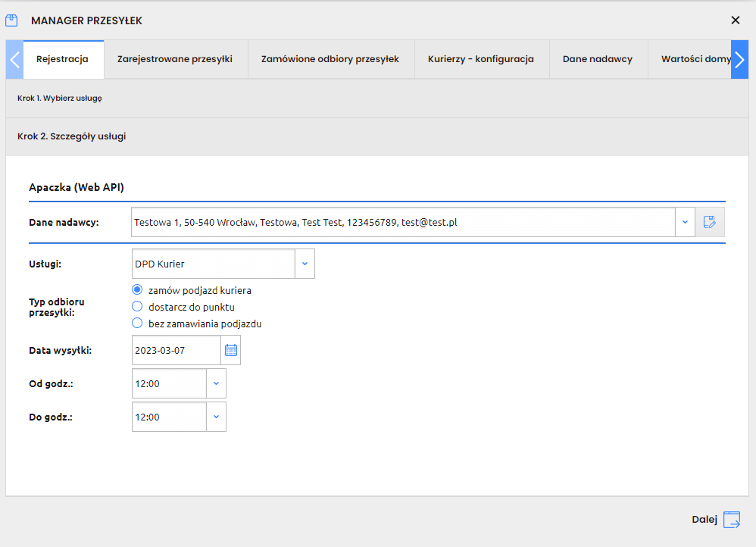Close the Manager Przesyłek window

736,20
